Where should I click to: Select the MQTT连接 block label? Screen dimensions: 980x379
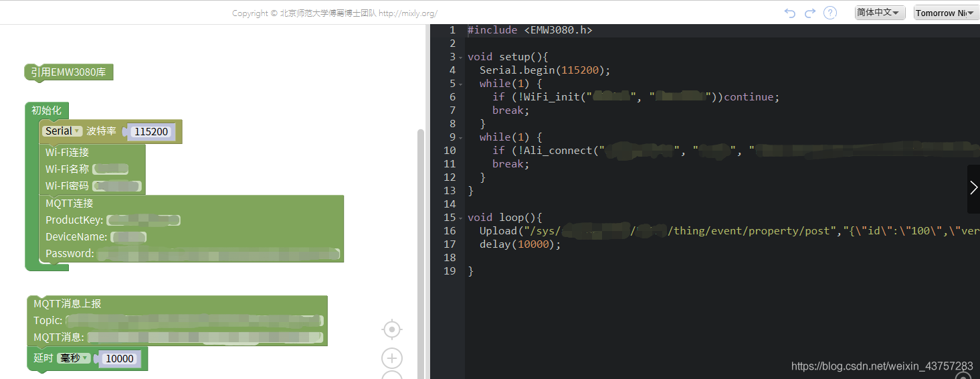(70, 203)
